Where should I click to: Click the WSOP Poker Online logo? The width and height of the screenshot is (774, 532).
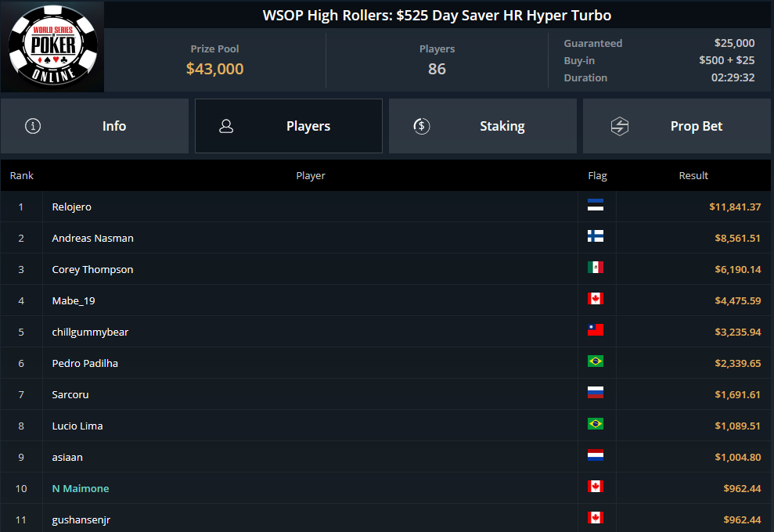click(52, 46)
